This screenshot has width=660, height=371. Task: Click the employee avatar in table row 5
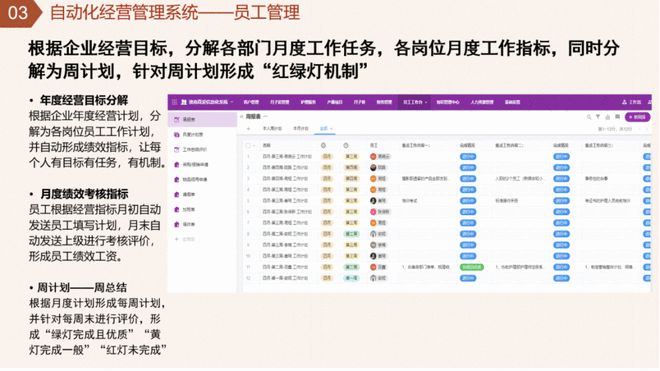373,200
